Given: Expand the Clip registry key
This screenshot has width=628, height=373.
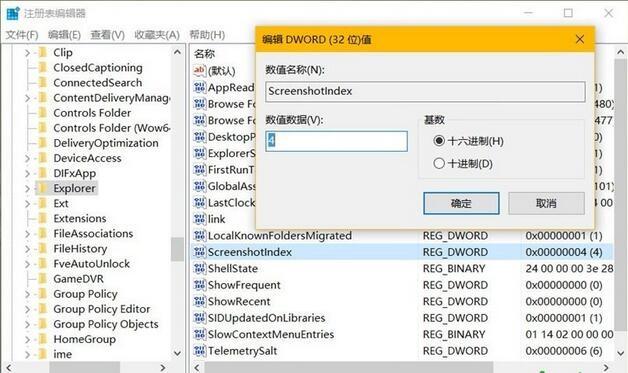Looking at the screenshot, I should [27, 52].
